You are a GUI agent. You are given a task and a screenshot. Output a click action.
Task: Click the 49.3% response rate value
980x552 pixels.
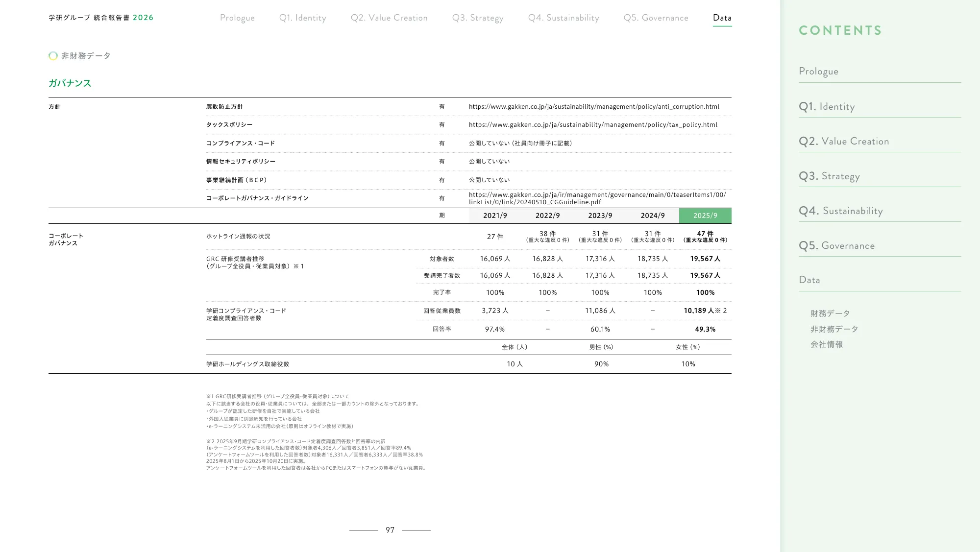pyautogui.click(x=705, y=329)
